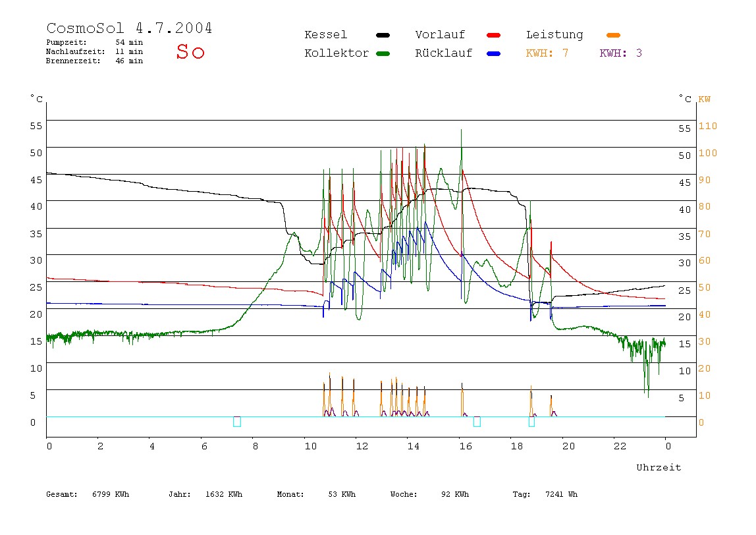Click the orange KW axis value "70"
This screenshot has width=756, height=535.
705,234
